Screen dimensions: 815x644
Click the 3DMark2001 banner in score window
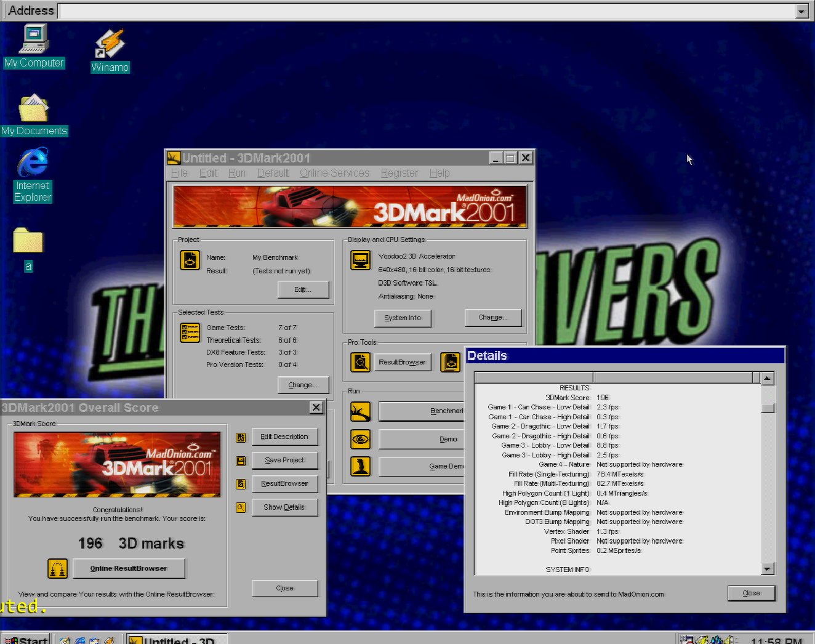point(117,464)
